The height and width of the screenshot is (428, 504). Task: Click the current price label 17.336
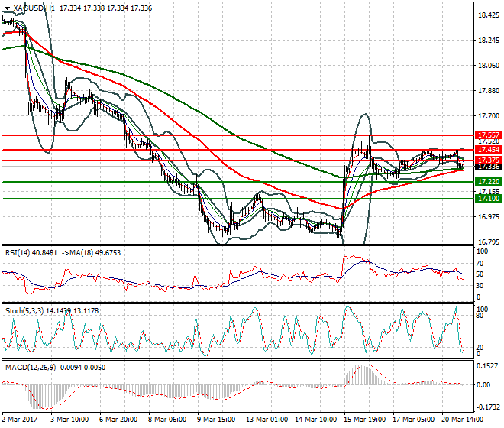[488, 167]
